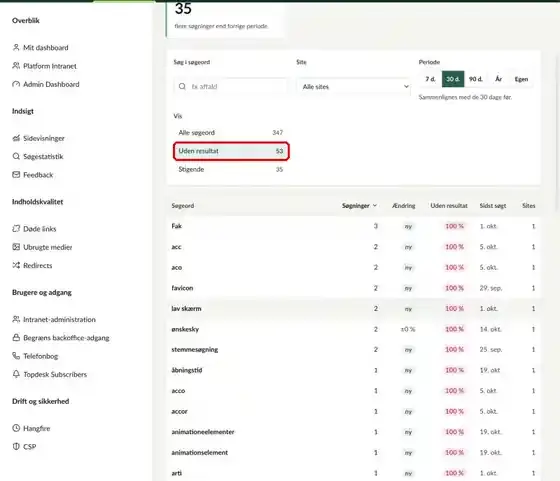
Task: Click the search term accor
Action: point(179,411)
